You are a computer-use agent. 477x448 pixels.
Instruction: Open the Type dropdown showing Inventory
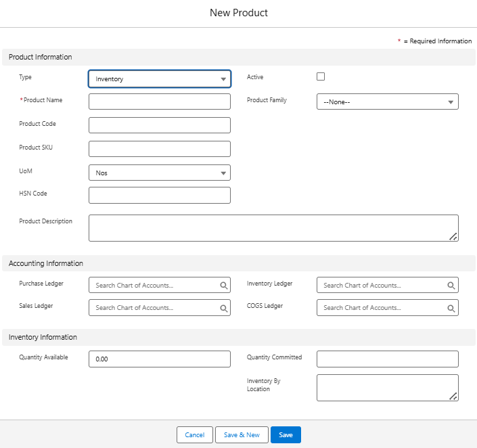point(160,79)
